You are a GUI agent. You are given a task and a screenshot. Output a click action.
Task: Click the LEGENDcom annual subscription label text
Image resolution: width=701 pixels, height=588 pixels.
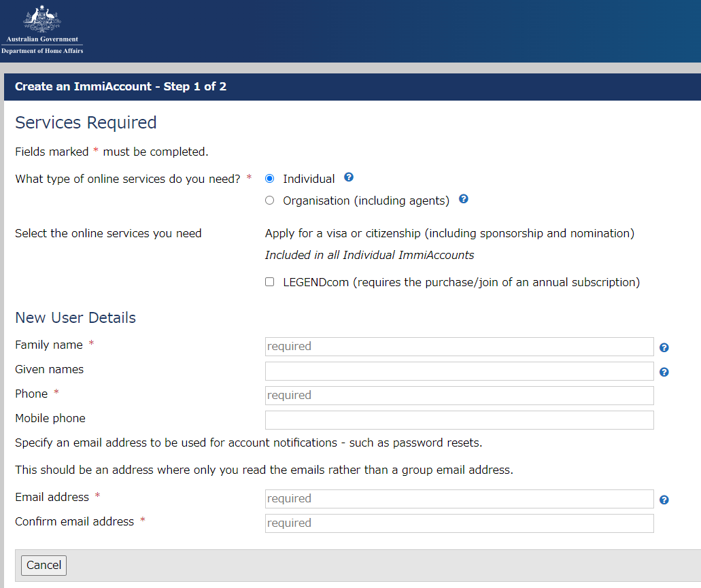(x=462, y=282)
